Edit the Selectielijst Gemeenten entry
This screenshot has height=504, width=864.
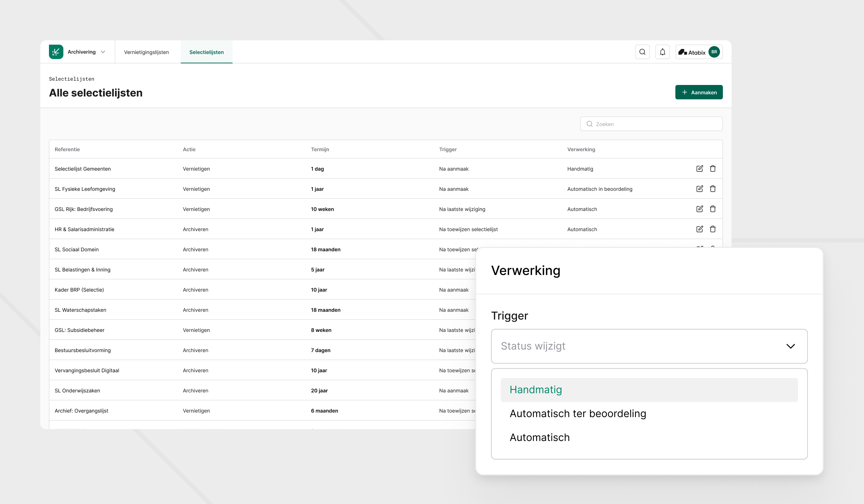coord(699,168)
